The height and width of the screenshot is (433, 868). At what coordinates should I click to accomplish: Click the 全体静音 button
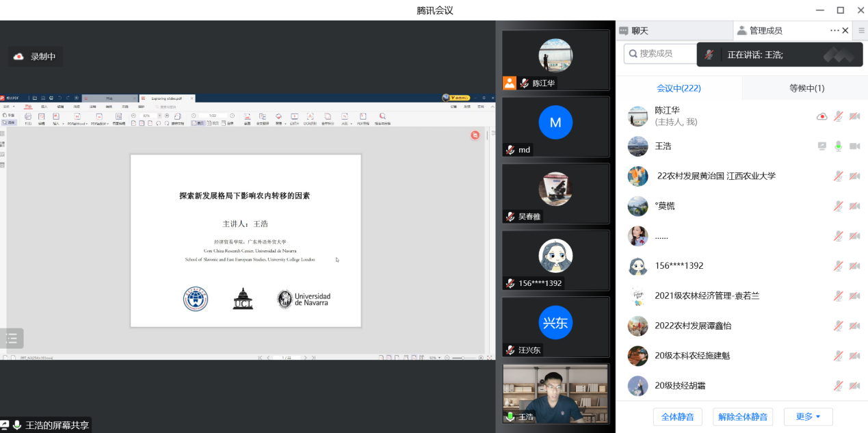678,417
